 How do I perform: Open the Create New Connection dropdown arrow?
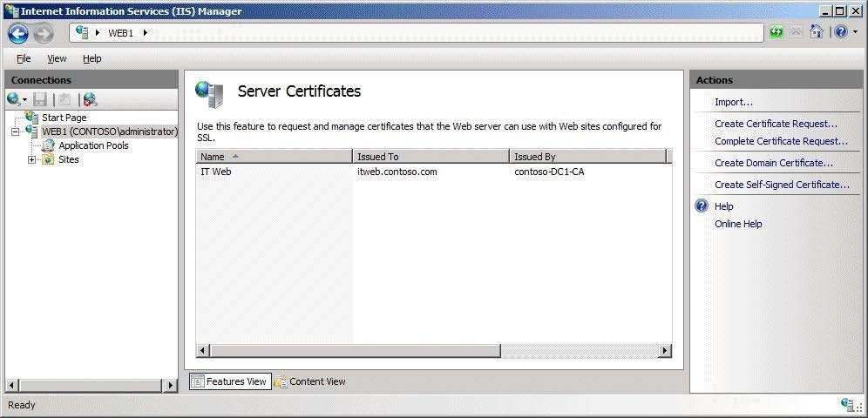pyautogui.click(x=24, y=100)
